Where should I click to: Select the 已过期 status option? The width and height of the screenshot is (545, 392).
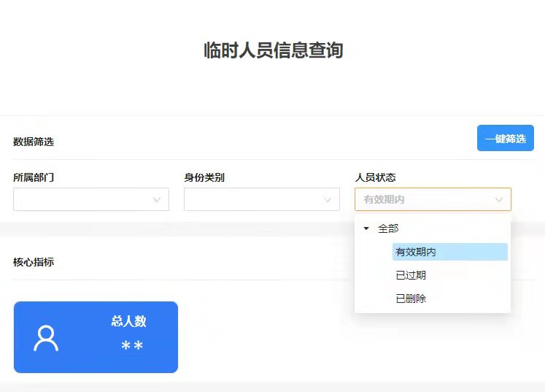411,275
